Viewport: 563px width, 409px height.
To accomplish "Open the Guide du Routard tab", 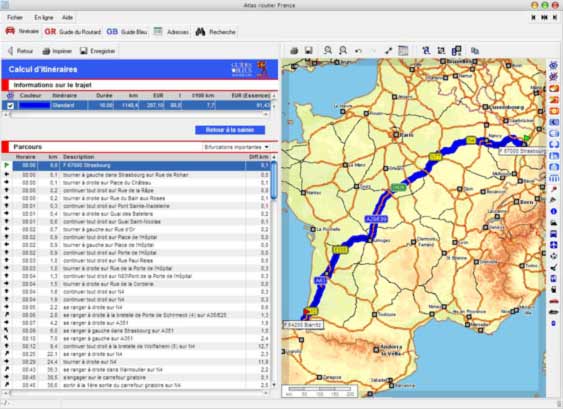I will click(73, 32).
